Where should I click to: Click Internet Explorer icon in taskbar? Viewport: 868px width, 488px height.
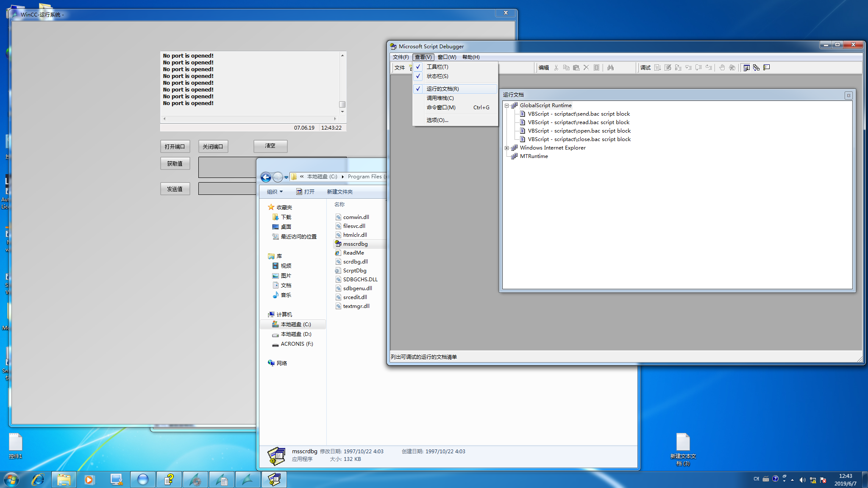38,480
